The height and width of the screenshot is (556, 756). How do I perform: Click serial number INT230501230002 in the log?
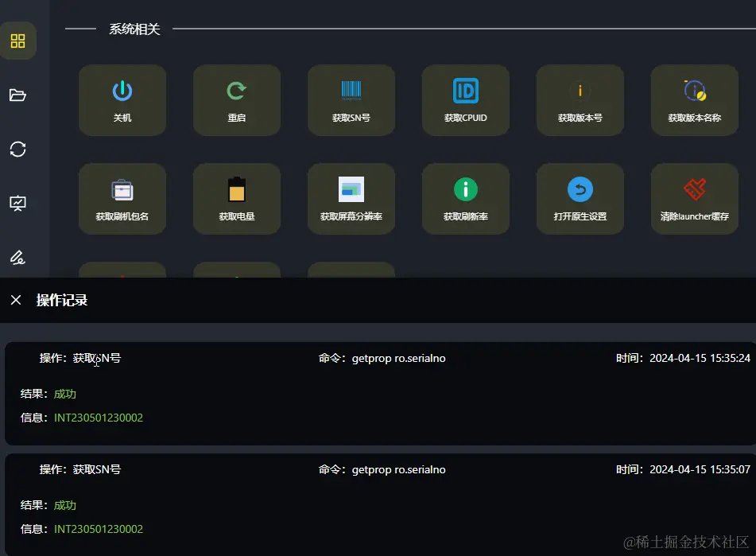(x=99, y=417)
